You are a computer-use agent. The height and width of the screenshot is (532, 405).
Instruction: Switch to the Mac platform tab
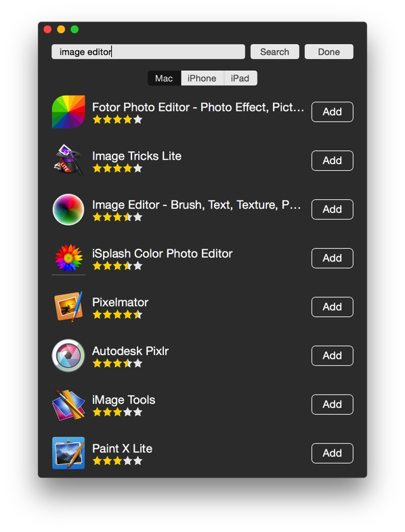(x=164, y=79)
